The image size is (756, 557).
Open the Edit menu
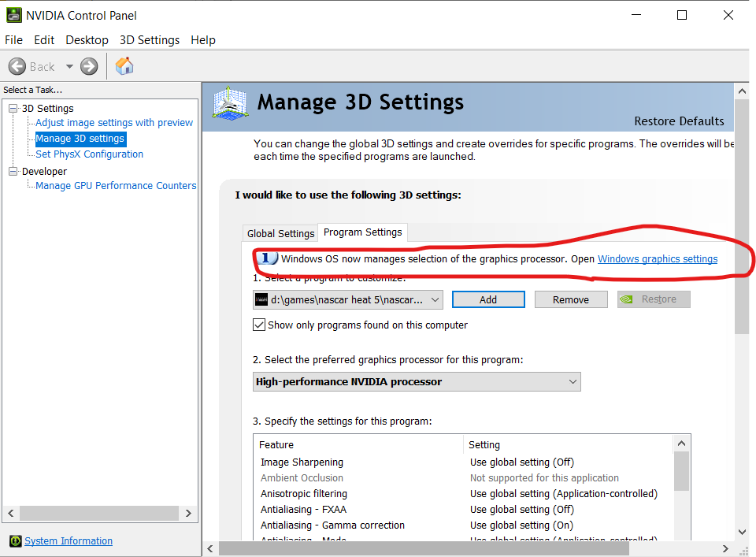click(x=44, y=40)
